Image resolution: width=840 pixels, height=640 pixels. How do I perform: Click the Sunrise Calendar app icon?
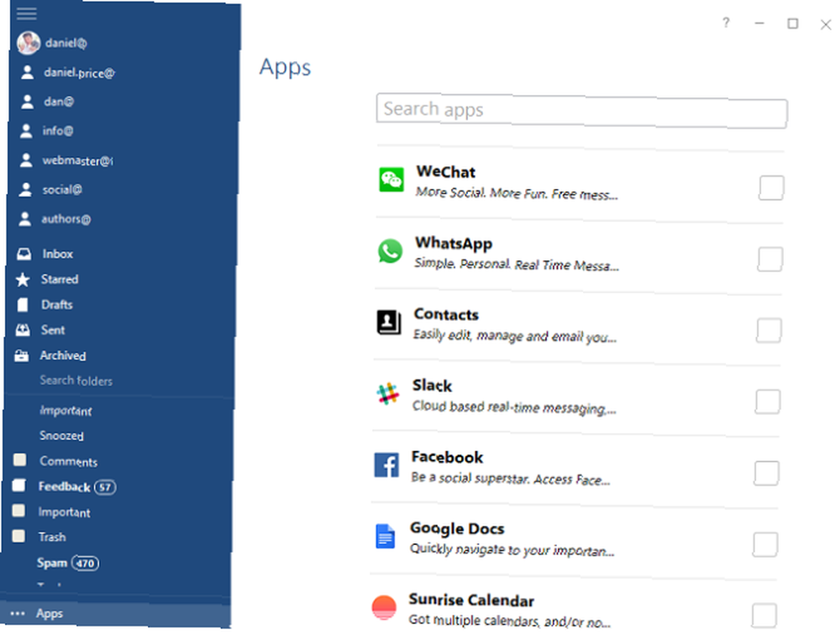(x=384, y=607)
